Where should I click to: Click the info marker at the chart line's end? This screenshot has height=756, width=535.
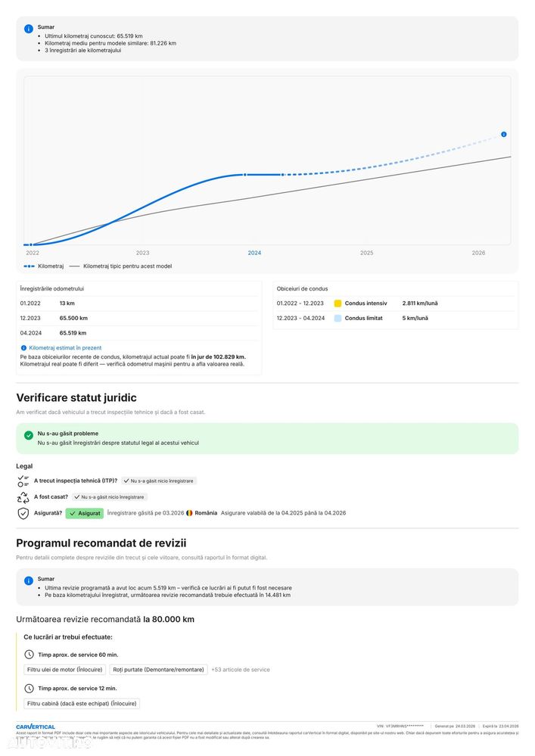pyautogui.click(x=504, y=135)
